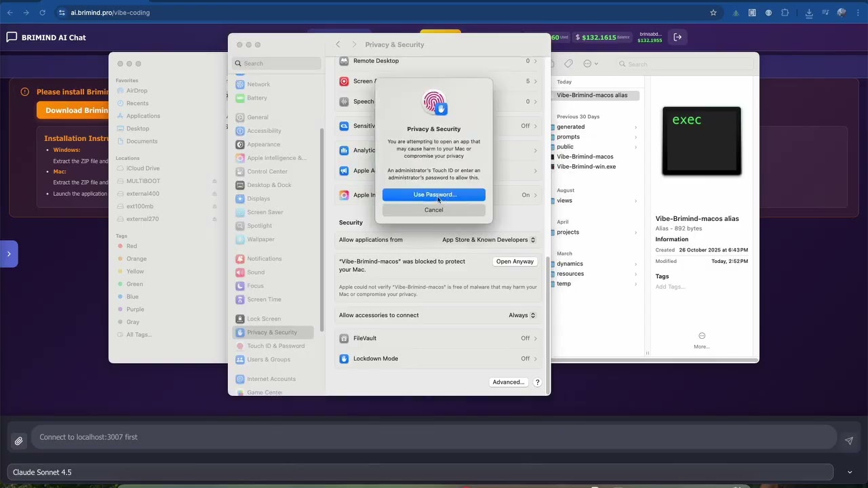Expand the projects folder chevron
The height and width of the screenshot is (488, 868).
(635, 232)
